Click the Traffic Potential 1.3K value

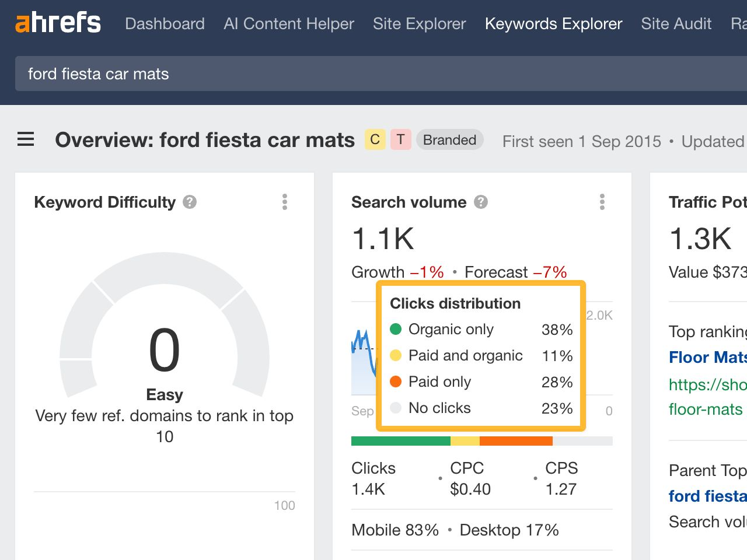[x=700, y=239]
